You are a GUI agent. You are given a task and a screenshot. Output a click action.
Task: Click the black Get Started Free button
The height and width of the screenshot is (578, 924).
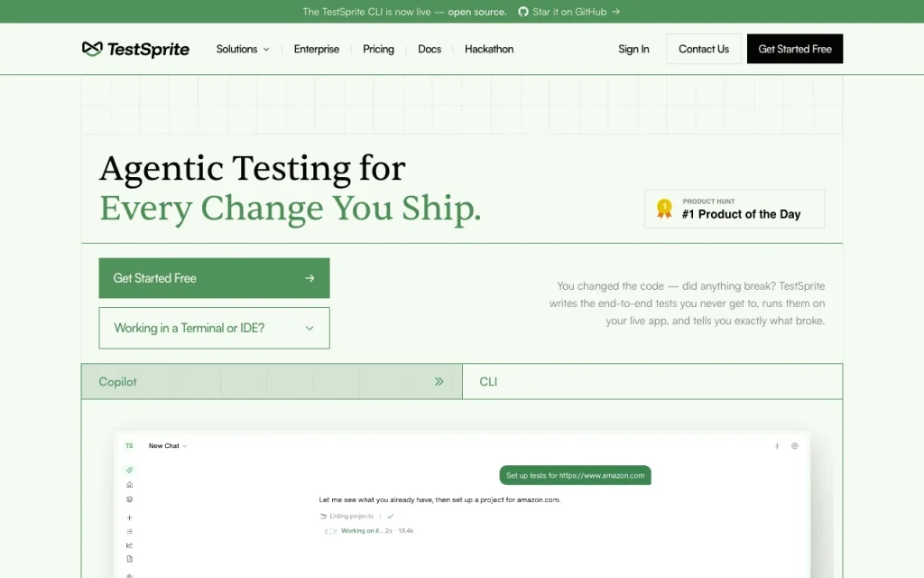pyautogui.click(x=795, y=49)
